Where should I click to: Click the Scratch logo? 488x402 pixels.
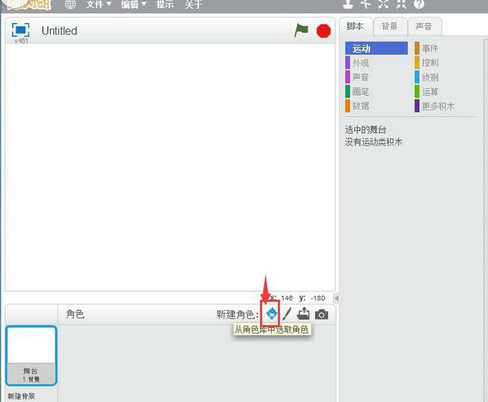(x=29, y=5)
